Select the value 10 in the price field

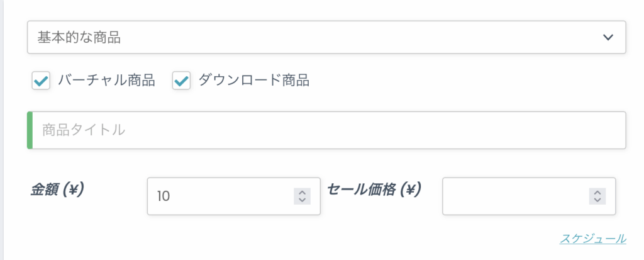click(164, 196)
